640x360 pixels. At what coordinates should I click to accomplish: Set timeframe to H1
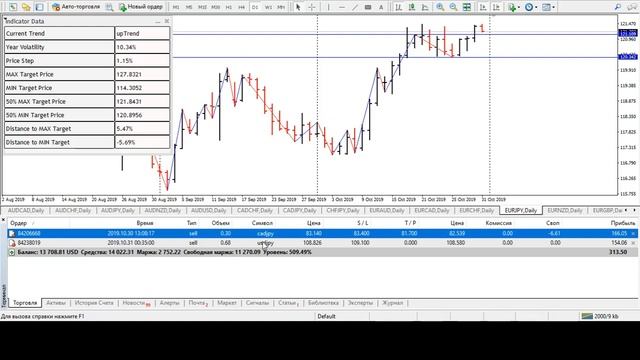229,7
